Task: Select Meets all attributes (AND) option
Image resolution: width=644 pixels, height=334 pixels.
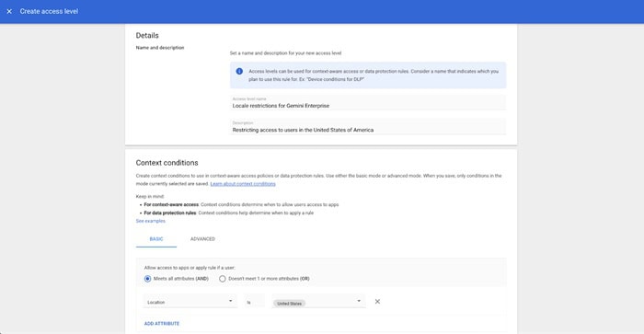Action: 147,279
